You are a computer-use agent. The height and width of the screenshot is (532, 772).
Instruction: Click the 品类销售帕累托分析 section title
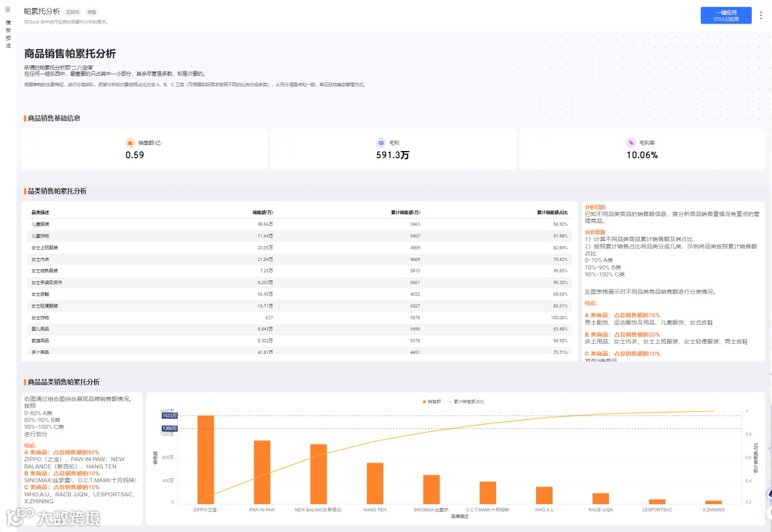pos(57,191)
